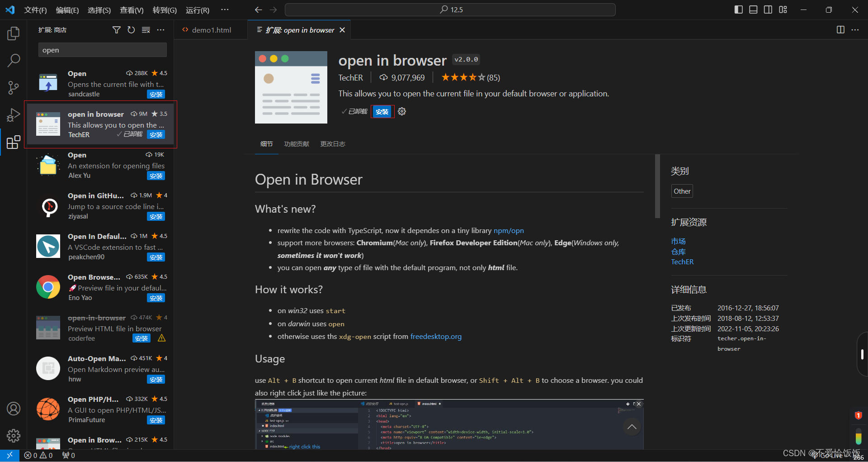Open editor more actions ellipsis
868x462 pixels.
tap(855, 30)
